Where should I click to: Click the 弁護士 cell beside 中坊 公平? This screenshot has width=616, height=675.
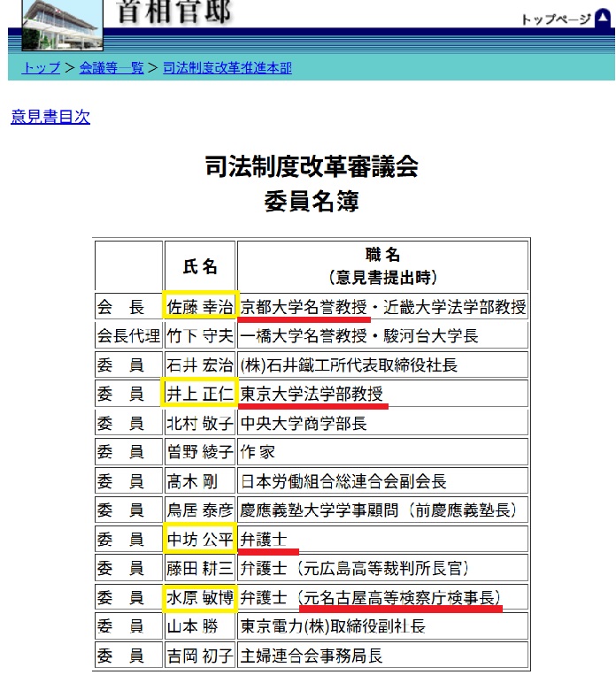click(x=382, y=539)
